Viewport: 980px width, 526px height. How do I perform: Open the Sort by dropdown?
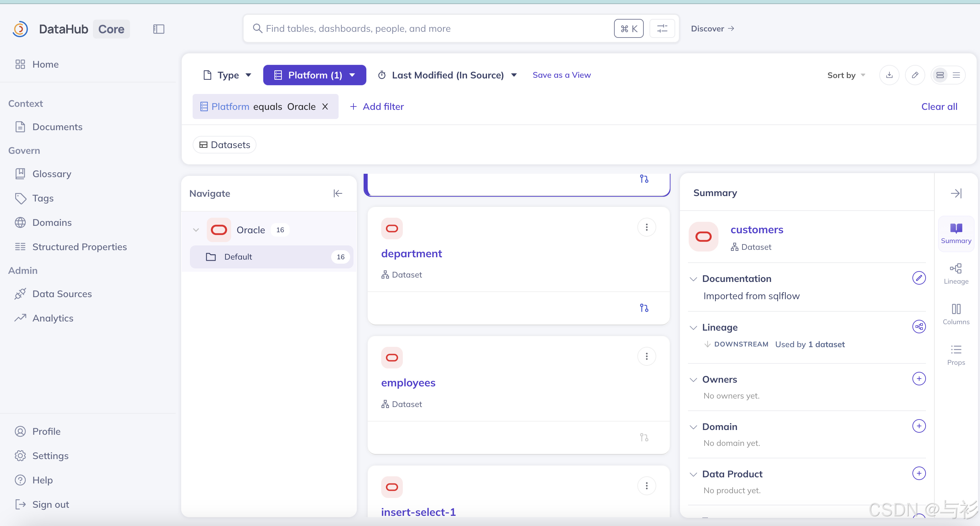pos(846,75)
